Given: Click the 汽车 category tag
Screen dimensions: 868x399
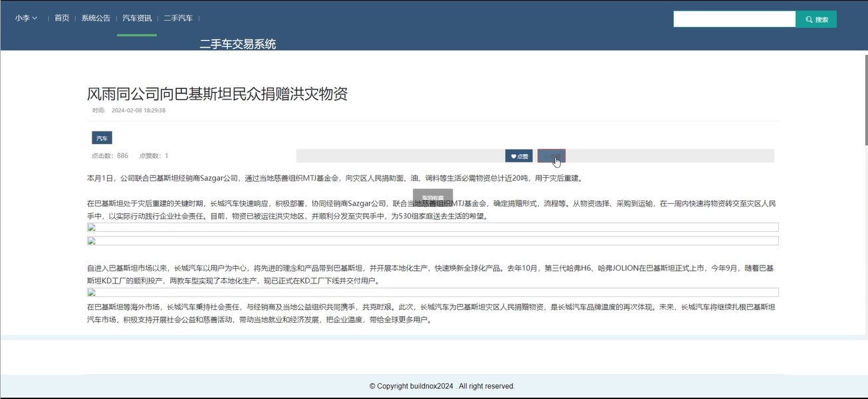Looking at the screenshot, I should pos(102,138).
